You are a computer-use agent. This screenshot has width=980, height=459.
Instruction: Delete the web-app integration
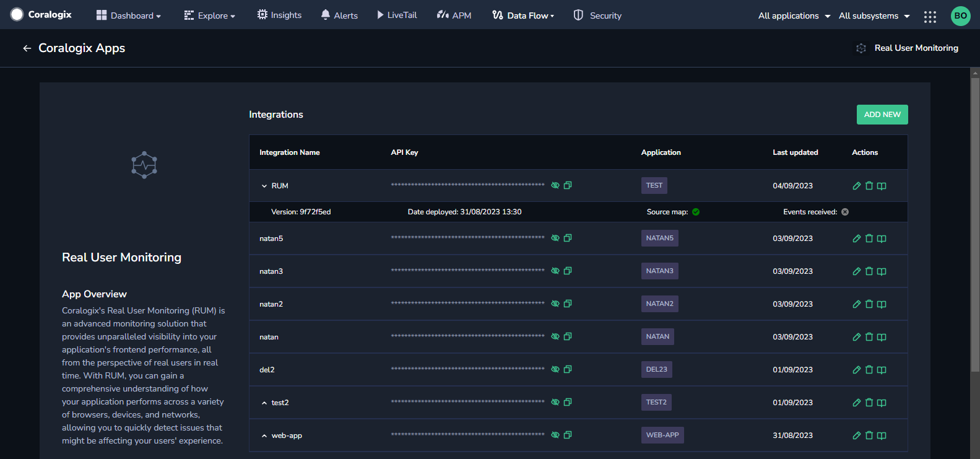coord(869,435)
